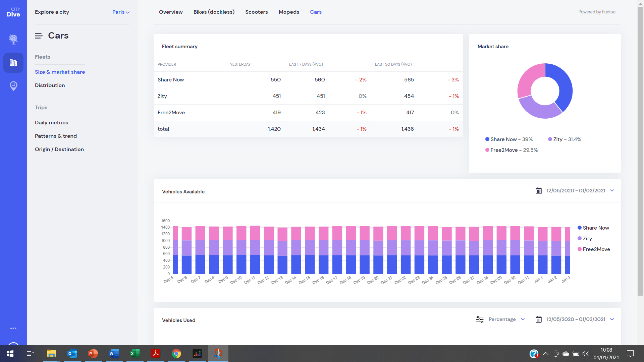
Task: Click the hamburger icon beside Cars heading
Action: [x=39, y=36]
